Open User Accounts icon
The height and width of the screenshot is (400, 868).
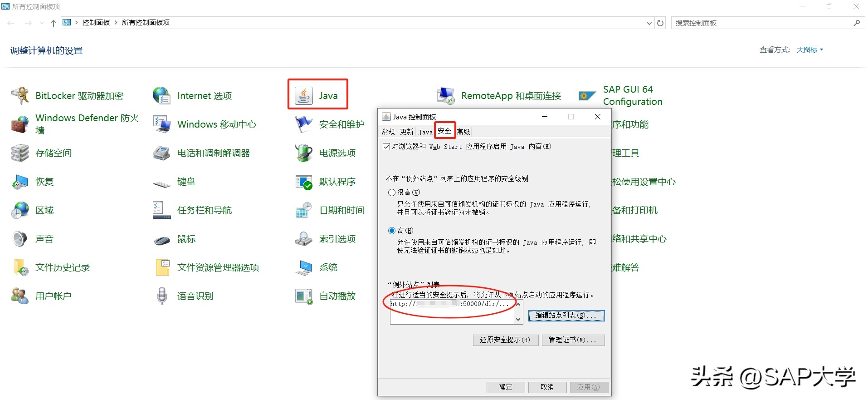pos(20,296)
